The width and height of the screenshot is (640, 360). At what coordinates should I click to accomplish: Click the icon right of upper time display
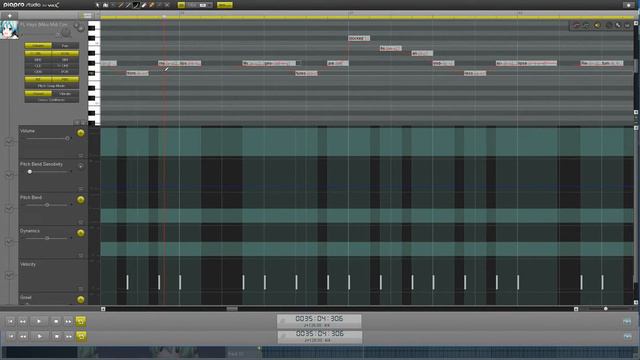[627, 322]
